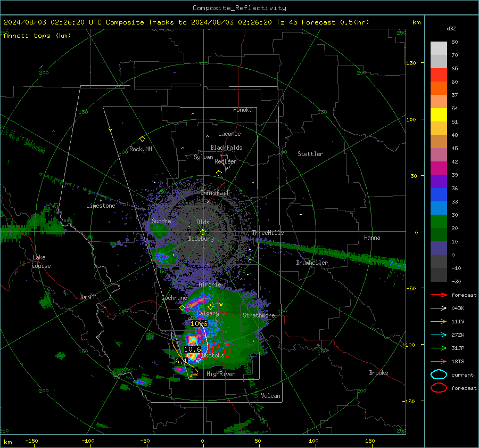Viewport: 479px width, 448px height.
Task: Click the RockyMH label
Action: [141, 149]
